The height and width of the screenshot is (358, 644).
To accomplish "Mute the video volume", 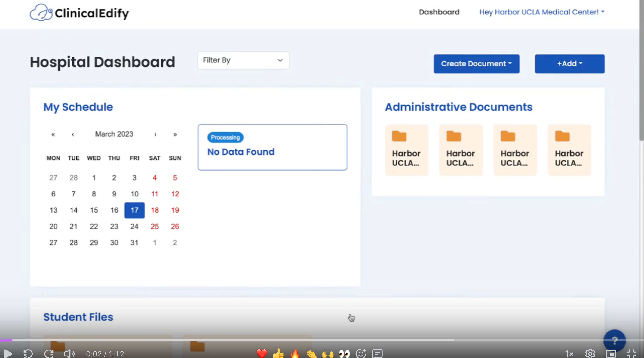I will click(69, 353).
